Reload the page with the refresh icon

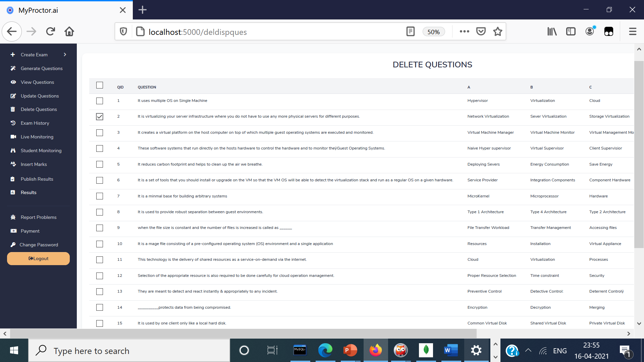(x=51, y=32)
